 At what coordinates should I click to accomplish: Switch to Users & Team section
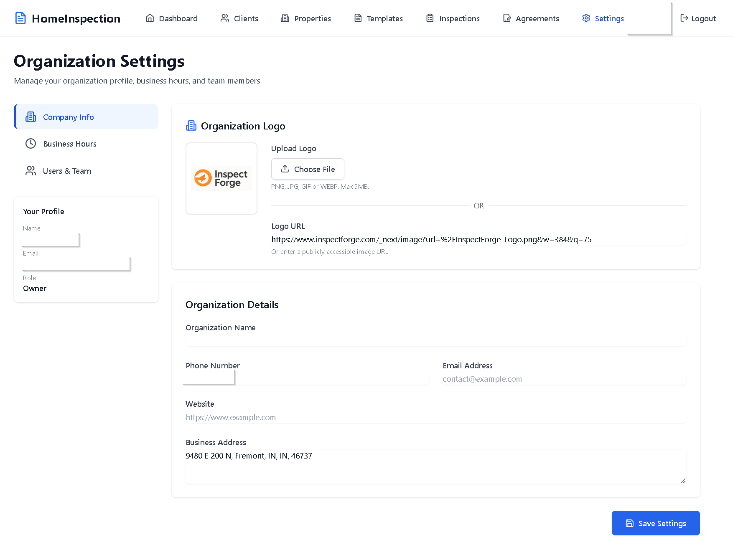[x=67, y=171]
